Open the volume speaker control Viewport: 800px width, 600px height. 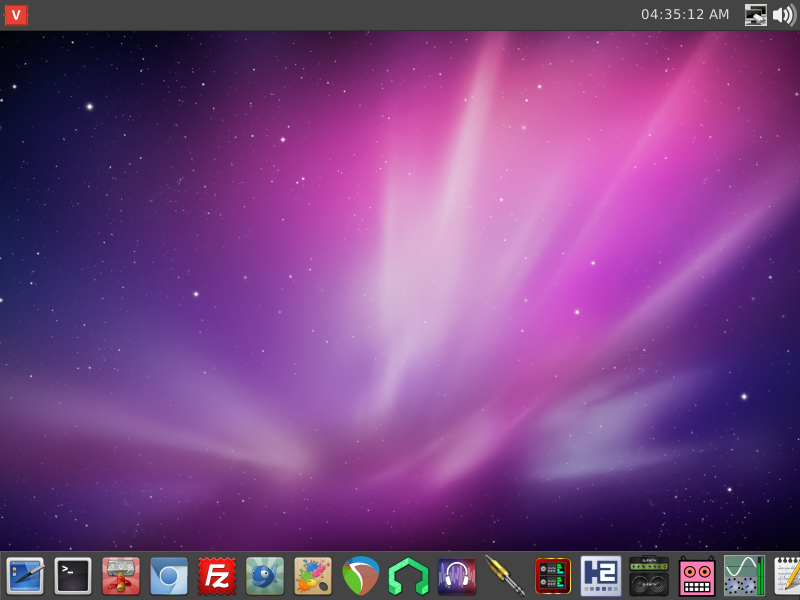785,15
